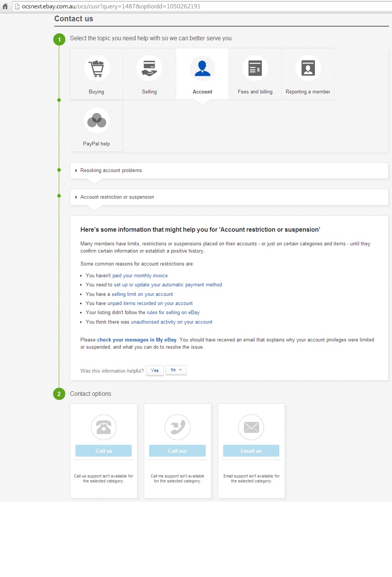Click the Account person icon
The height and width of the screenshot is (577, 392).
pos(202,68)
